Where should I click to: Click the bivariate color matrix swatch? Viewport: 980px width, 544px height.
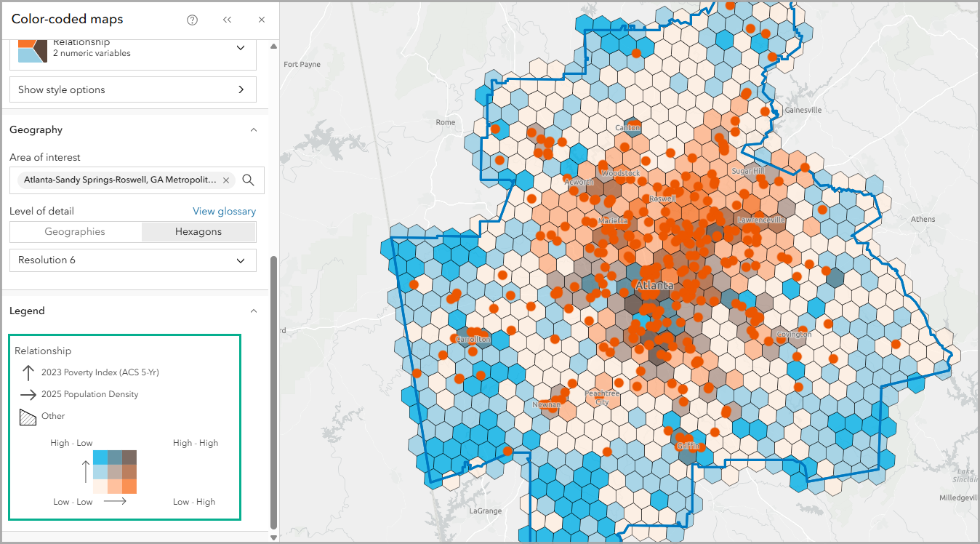click(x=113, y=471)
